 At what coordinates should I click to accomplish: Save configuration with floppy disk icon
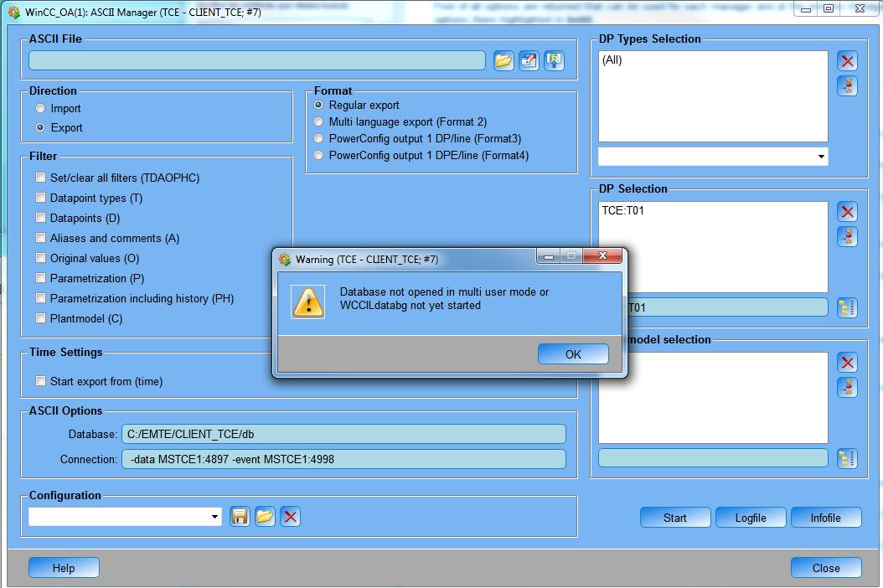point(240,517)
